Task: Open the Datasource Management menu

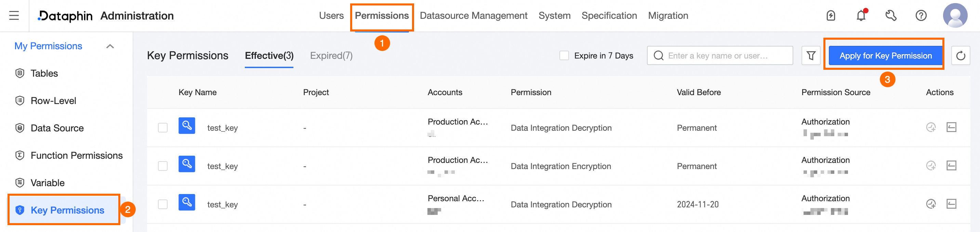Action: [x=473, y=16]
